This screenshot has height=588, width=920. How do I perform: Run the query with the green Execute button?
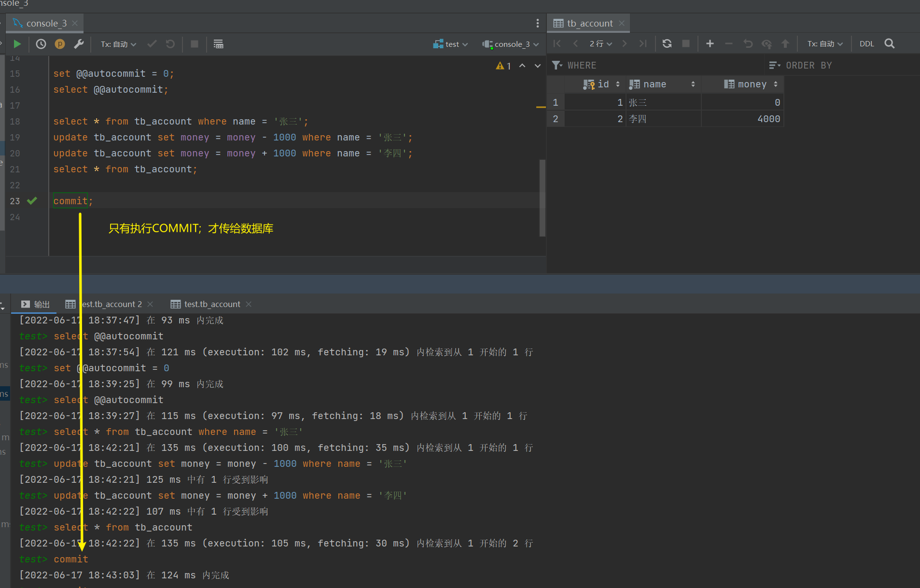click(x=17, y=44)
